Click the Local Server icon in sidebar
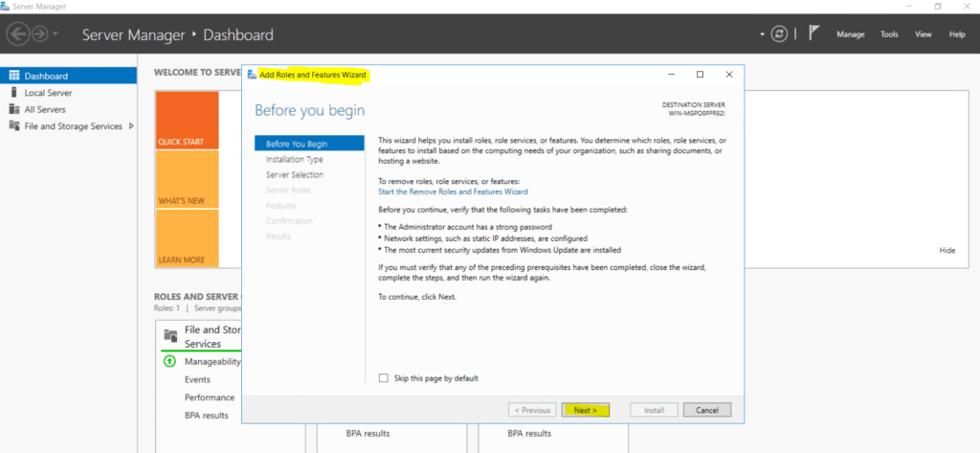The height and width of the screenshot is (453, 980). click(13, 93)
